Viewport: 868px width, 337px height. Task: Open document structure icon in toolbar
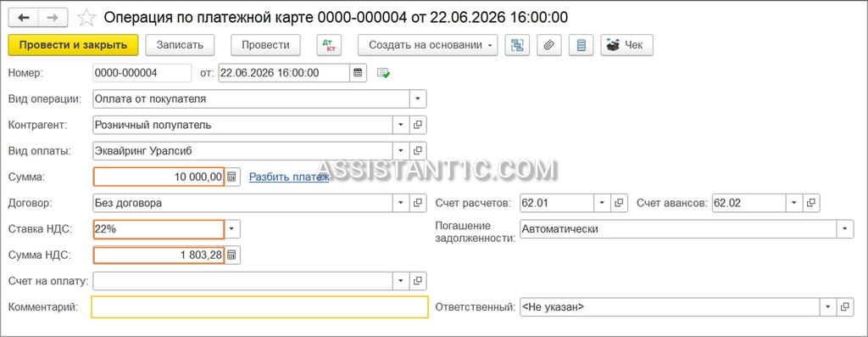[517, 46]
